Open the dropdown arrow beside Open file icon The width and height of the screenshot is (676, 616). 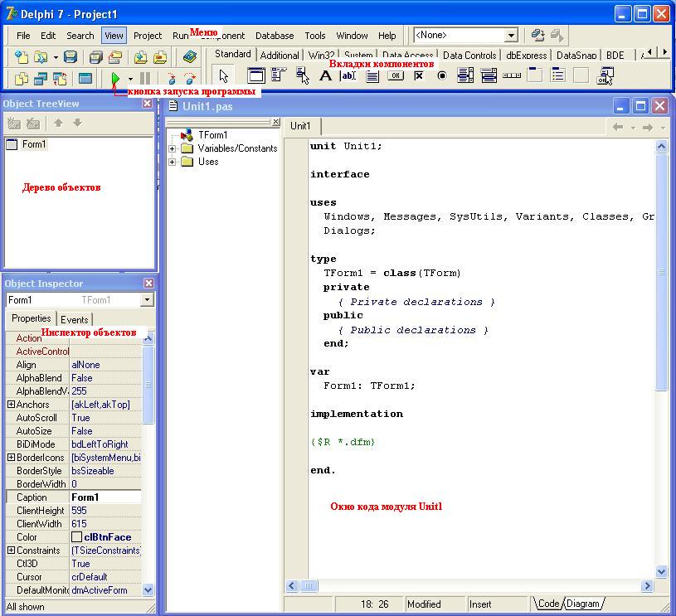click(x=56, y=57)
